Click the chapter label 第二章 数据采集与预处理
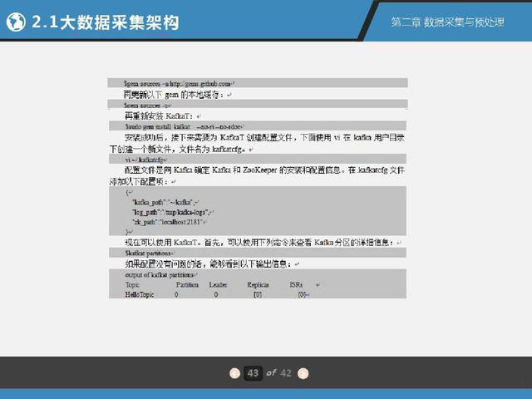This screenshot has width=532, height=399. coord(447,22)
